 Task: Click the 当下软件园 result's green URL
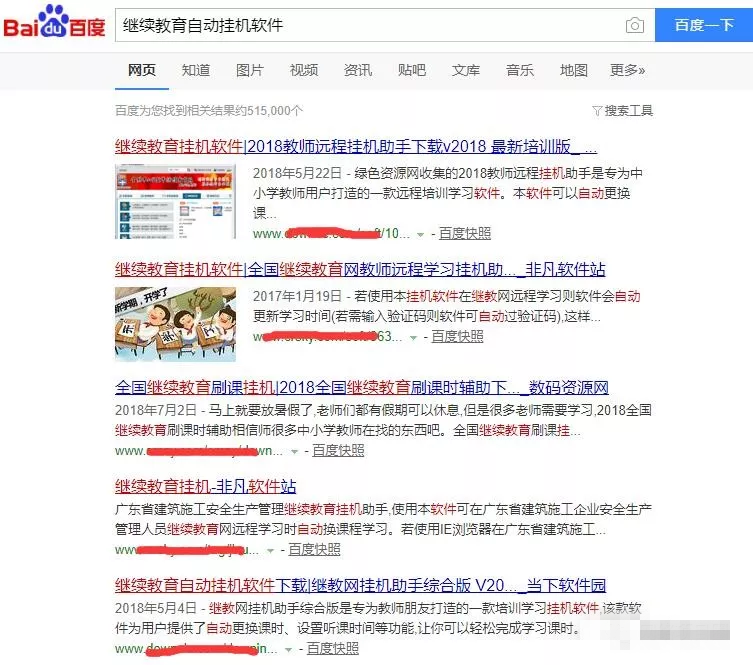tap(196, 649)
